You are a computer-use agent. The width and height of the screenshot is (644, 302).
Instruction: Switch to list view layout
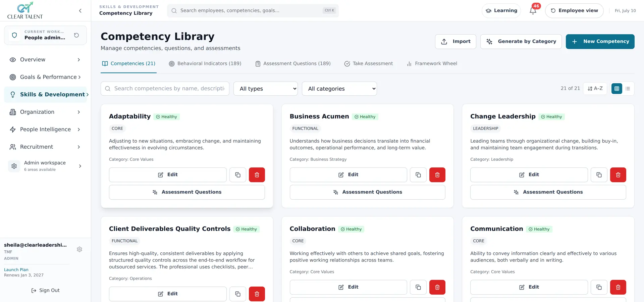(628, 89)
